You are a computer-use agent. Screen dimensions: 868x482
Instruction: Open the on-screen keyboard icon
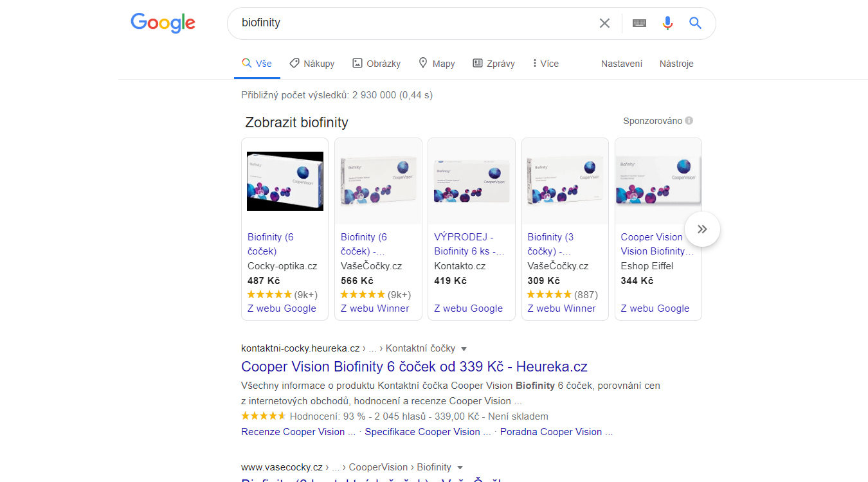point(639,23)
